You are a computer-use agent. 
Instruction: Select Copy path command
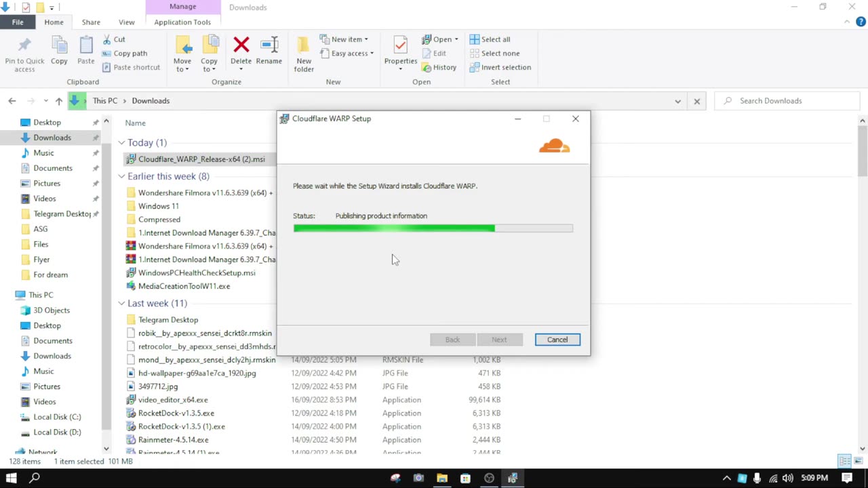[125, 54]
